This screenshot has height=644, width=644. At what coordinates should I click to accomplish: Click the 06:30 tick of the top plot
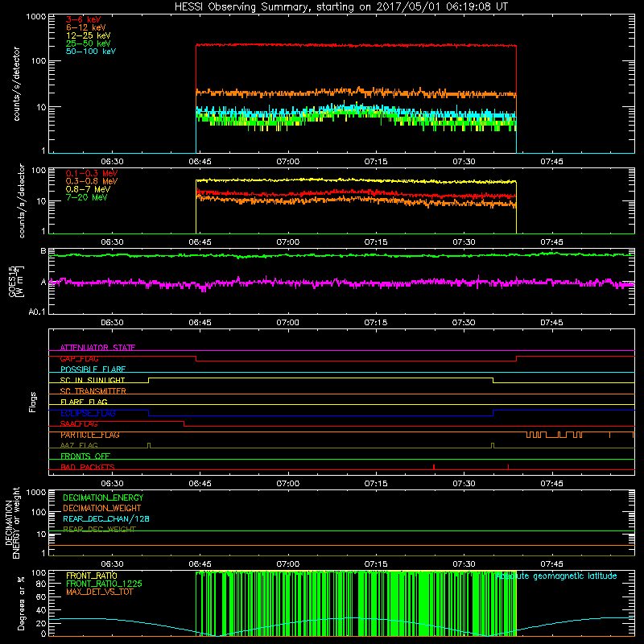[112, 162]
